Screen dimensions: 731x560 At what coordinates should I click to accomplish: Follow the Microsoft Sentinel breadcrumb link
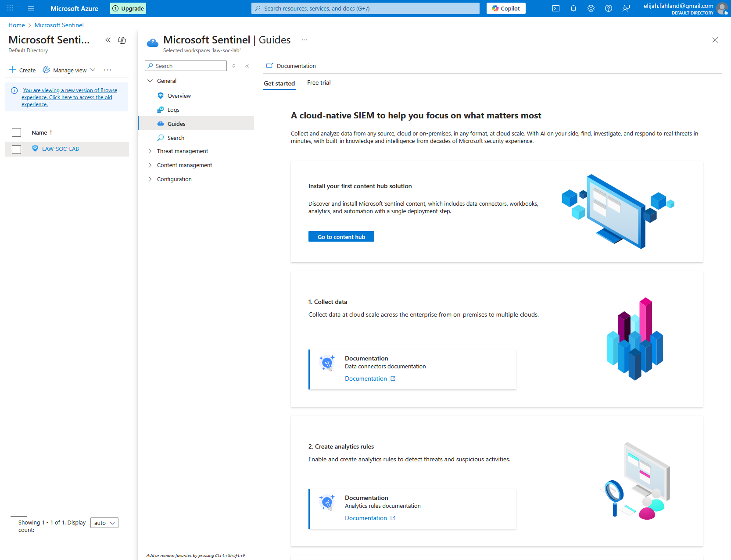tap(59, 25)
